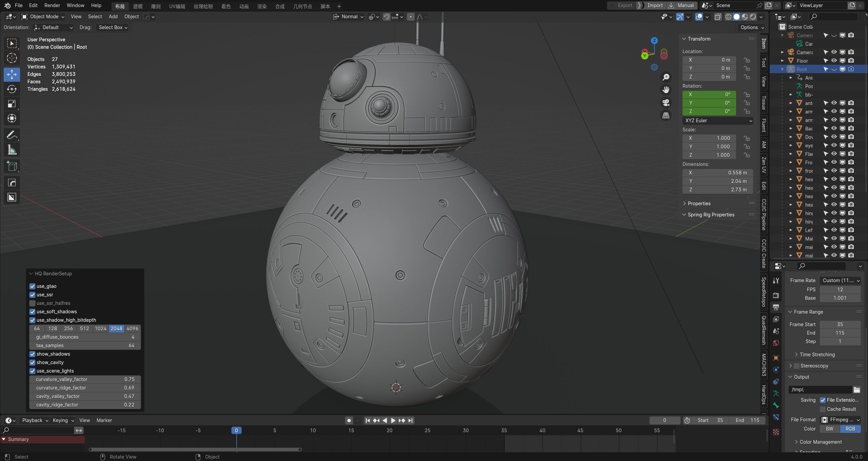The image size is (868, 461).
Task: Open the Frame Rate Custom dropdown
Action: tap(840, 280)
